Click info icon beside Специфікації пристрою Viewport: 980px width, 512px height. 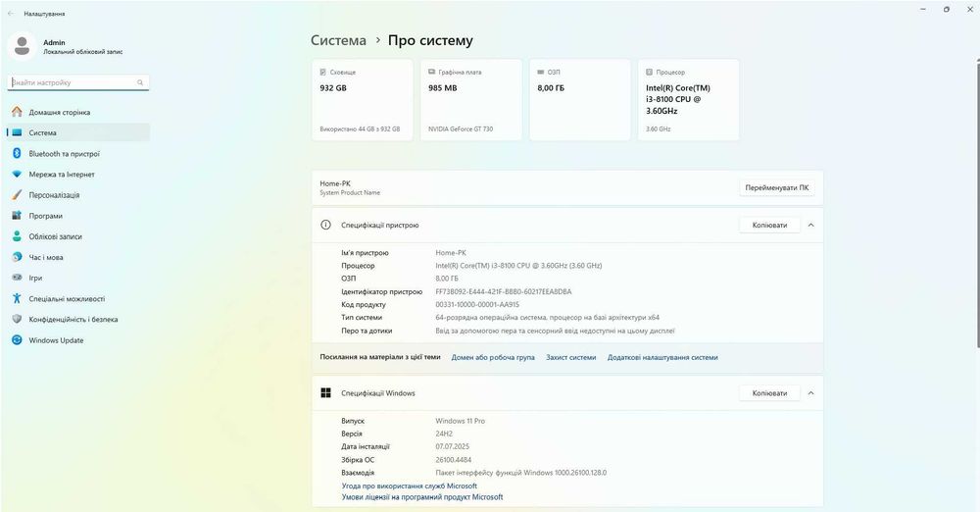(x=325, y=225)
